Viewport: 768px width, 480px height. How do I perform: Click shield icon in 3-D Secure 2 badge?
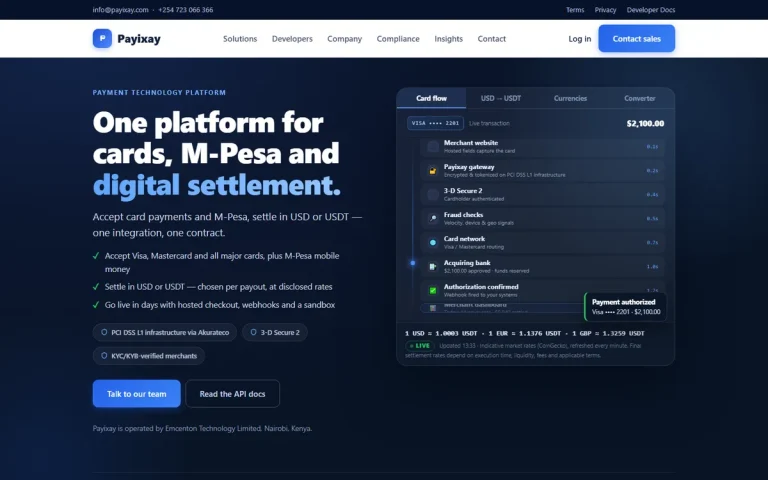(x=253, y=332)
